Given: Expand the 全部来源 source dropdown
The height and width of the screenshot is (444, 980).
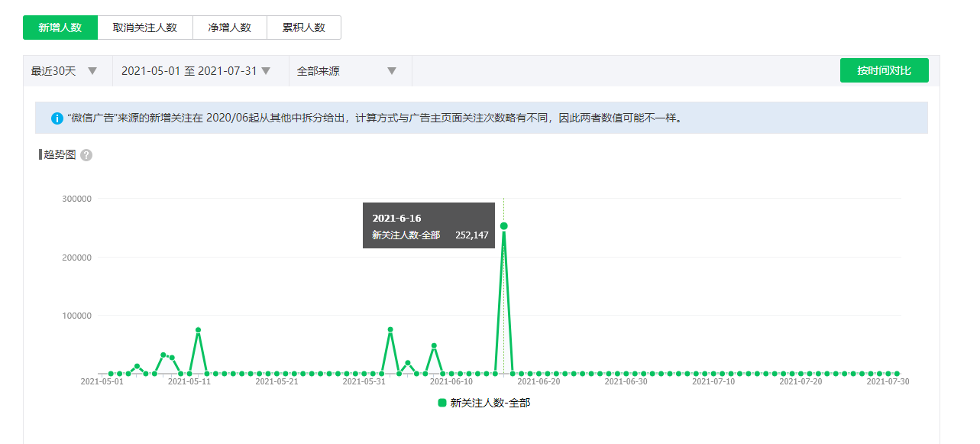Looking at the screenshot, I should 348,71.
